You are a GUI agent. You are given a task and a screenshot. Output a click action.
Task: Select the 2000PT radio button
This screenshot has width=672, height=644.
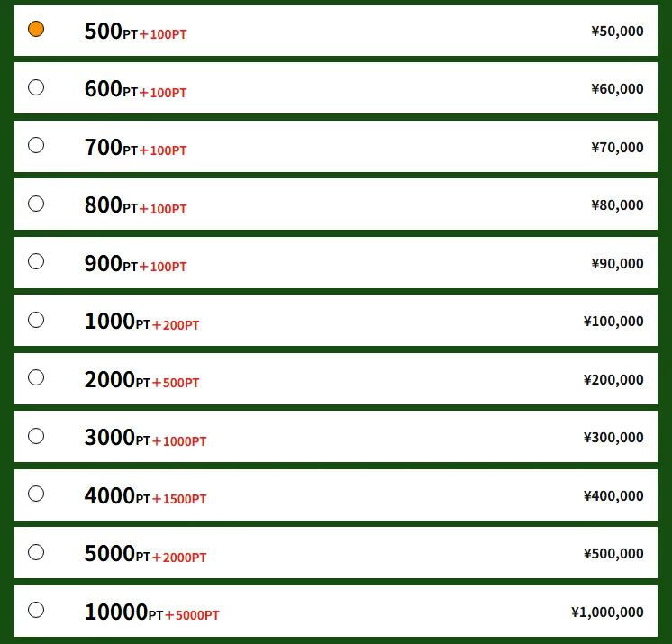point(36,377)
